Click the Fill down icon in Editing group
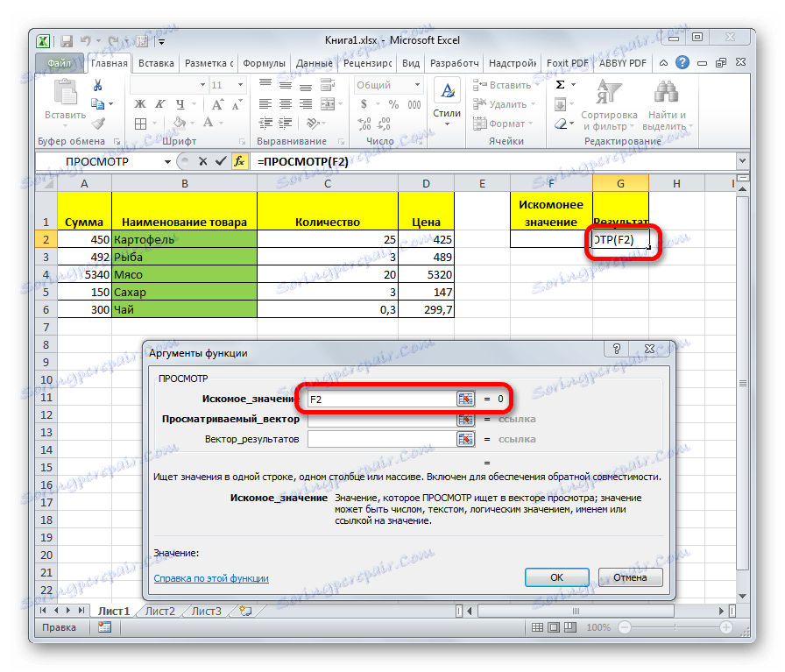 560,104
